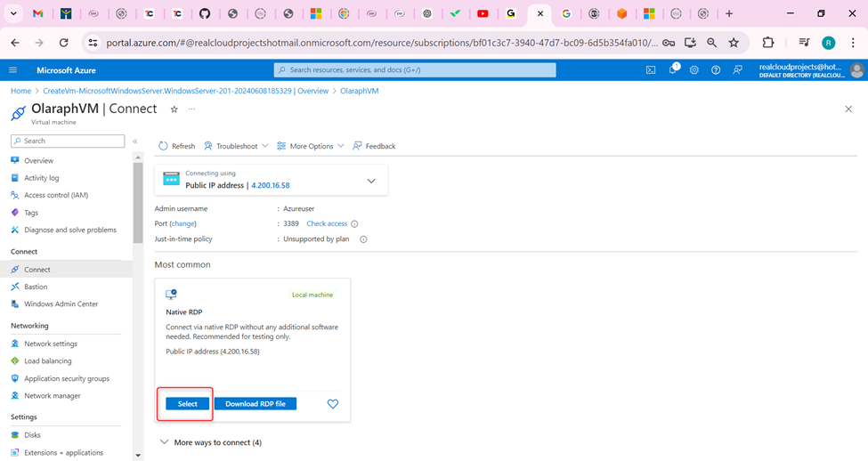
Task: Expand More ways to connect (4)
Action: tap(211, 442)
